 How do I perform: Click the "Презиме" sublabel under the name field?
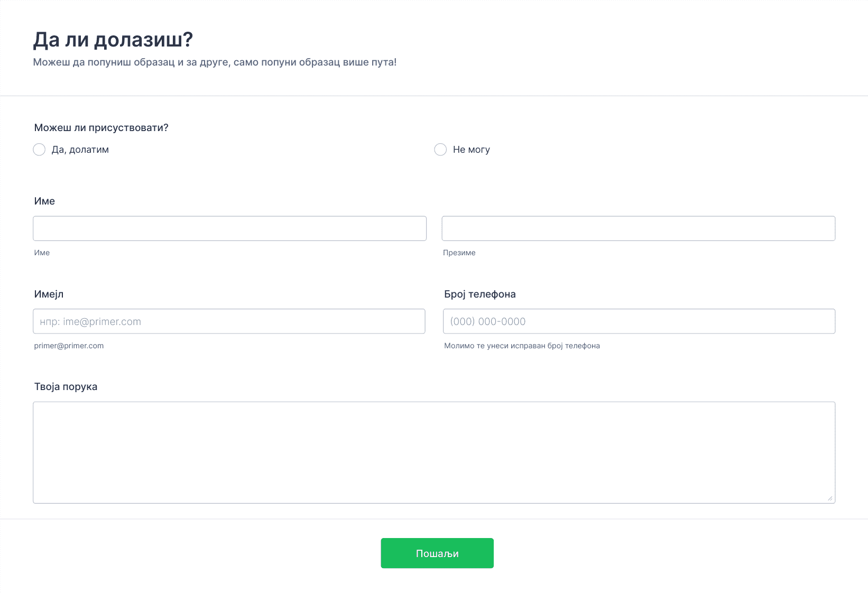[x=459, y=253]
